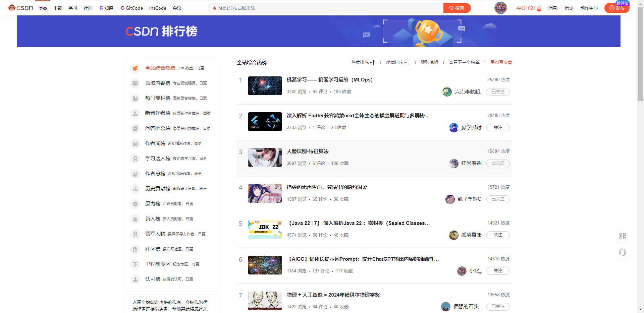
Task: Click the 问答酬金榜 sidebar icon
Action: click(135, 128)
